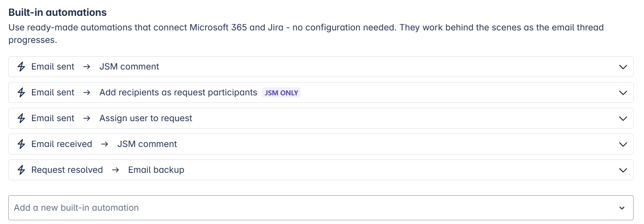Click 'Add recipients as request participants' label
Image resolution: width=644 pixels, height=224 pixels.
[x=178, y=92]
